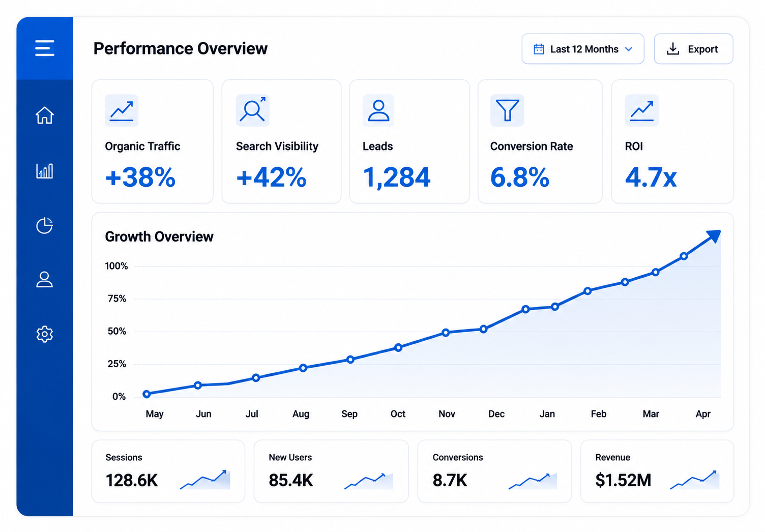Click the Sessions card label
The width and height of the screenshot is (765, 532).
pyautogui.click(x=124, y=457)
